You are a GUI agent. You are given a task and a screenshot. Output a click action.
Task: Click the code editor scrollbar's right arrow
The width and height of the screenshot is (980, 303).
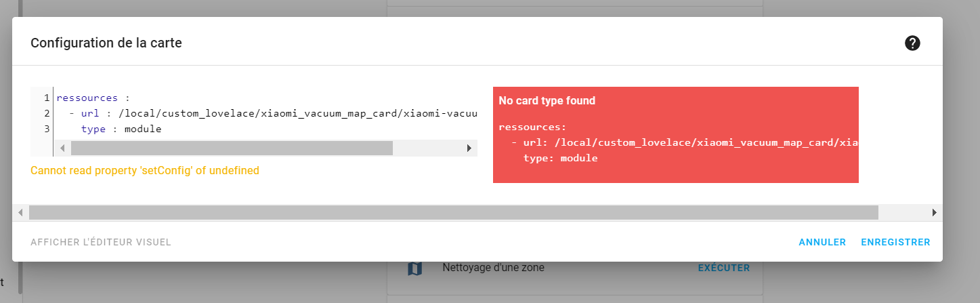tap(468, 148)
